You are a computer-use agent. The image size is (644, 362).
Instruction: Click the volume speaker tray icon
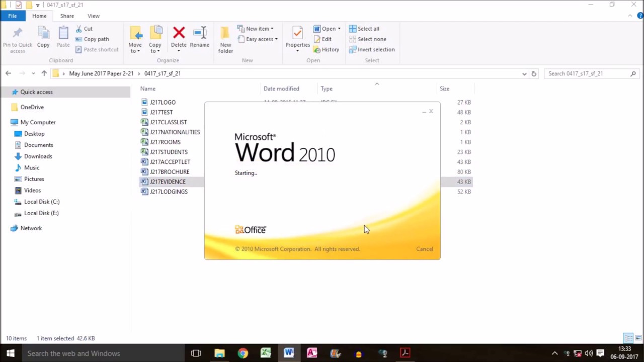tap(589, 353)
